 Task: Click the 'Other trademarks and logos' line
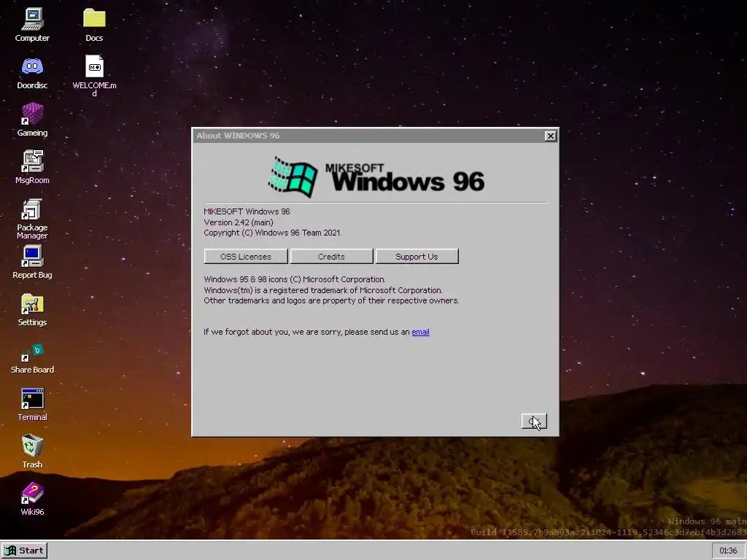tap(332, 300)
